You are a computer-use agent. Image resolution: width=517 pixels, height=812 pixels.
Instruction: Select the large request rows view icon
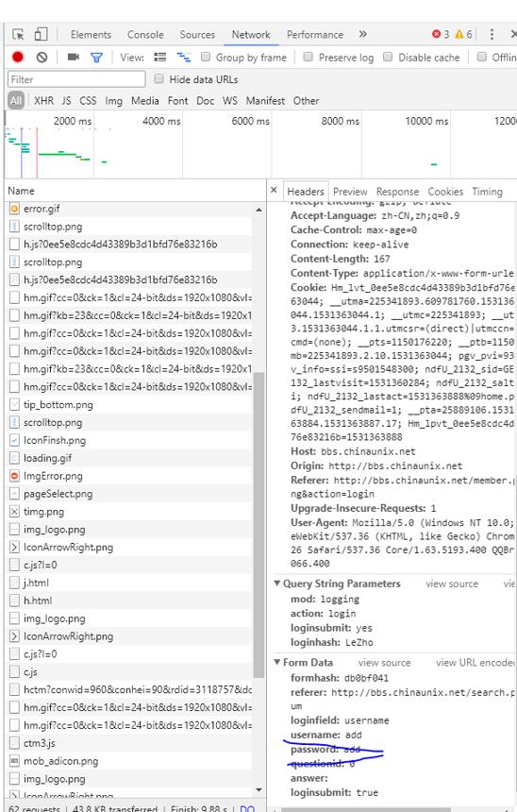click(x=160, y=57)
